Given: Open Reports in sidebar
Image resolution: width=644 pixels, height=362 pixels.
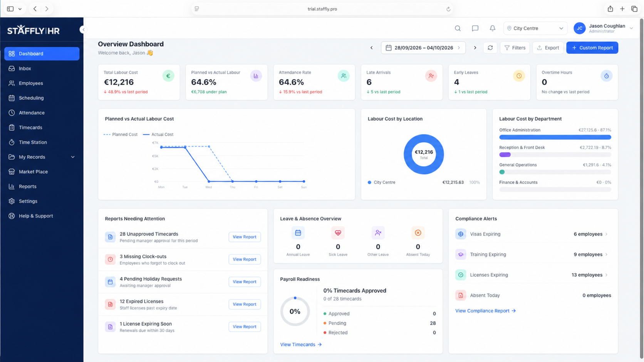Looking at the screenshot, I should pos(42,187).
